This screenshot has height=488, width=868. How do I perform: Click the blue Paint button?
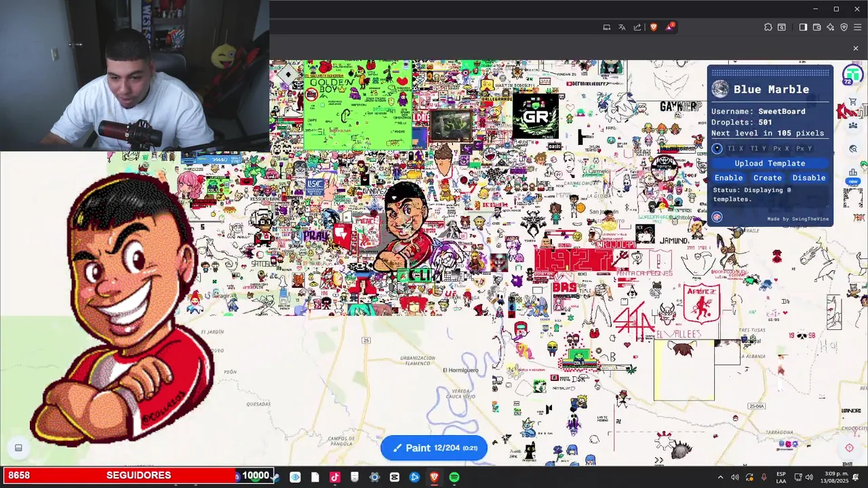pyautogui.click(x=434, y=448)
